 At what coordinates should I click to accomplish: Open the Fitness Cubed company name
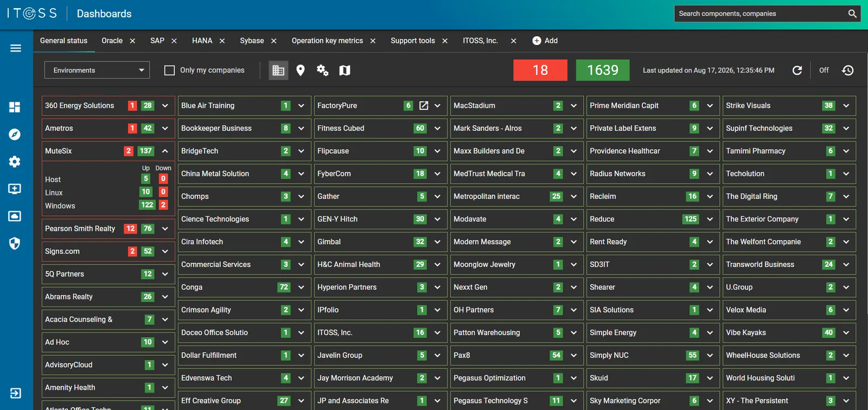coord(341,129)
